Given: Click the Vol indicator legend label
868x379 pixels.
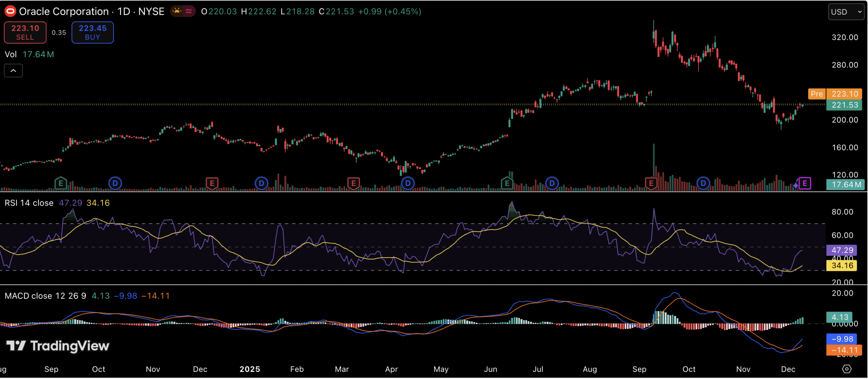Looking at the screenshot, I should [11, 55].
